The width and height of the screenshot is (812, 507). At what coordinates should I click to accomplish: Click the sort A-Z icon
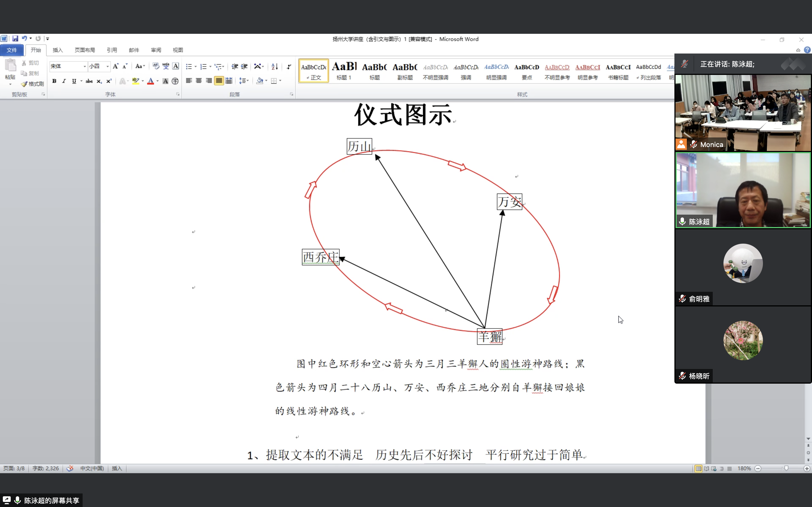274,66
